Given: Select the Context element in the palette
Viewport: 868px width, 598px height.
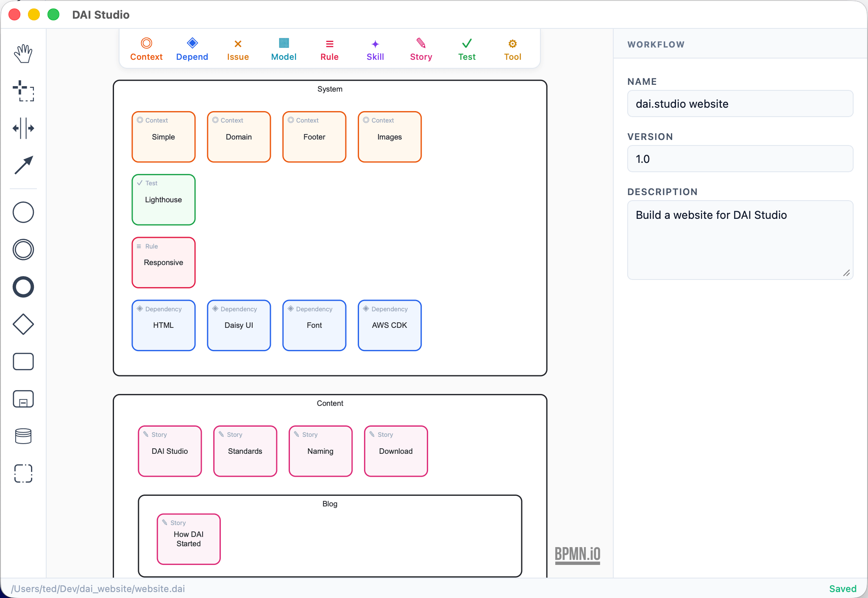Looking at the screenshot, I should pos(146,48).
